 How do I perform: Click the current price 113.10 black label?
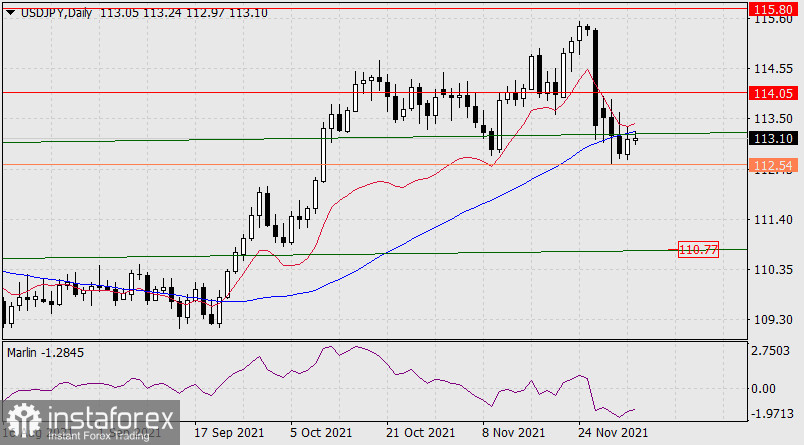pyautogui.click(x=774, y=139)
